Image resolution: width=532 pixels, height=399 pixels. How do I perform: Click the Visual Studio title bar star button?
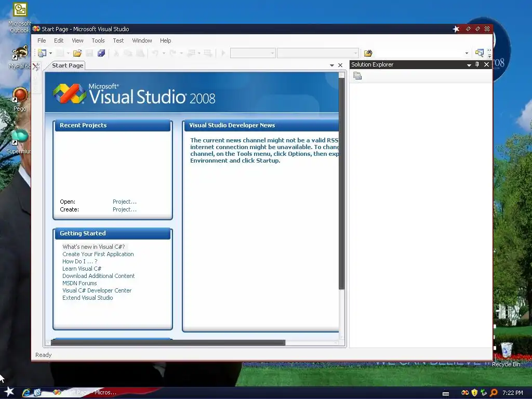coord(456,29)
